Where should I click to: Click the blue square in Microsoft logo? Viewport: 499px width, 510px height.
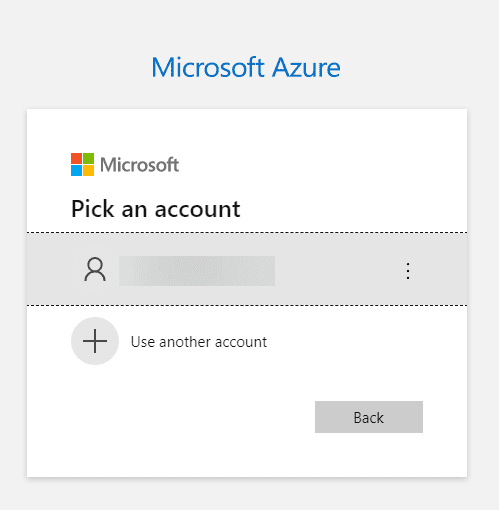pyautogui.click(x=76, y=170)
